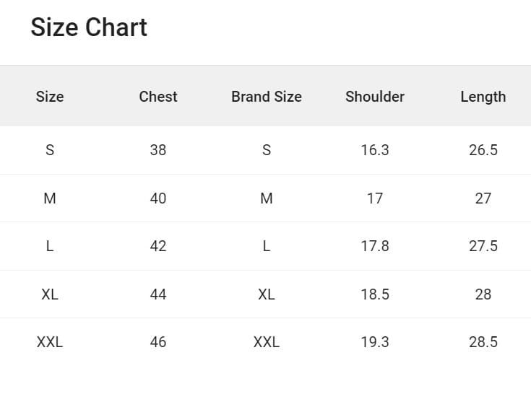Click the Size Chart heading
Screen dimensions: 531x420
click(x=89, y=27)
